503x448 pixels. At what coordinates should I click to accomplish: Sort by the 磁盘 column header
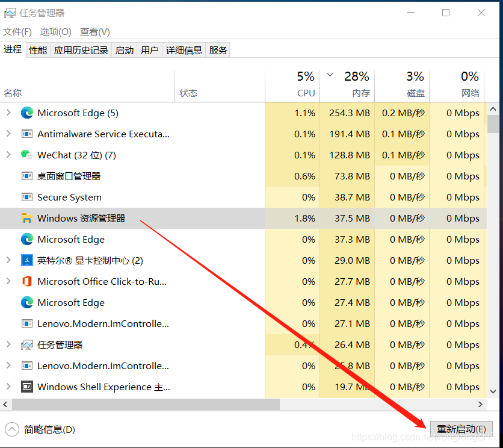[402, 86]
